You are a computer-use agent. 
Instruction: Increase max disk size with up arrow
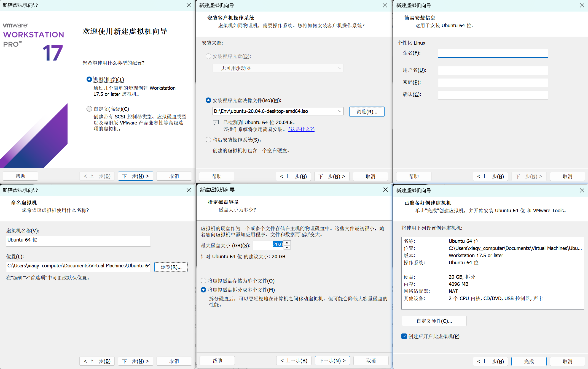pyautogui.click(x=287, y=243)
